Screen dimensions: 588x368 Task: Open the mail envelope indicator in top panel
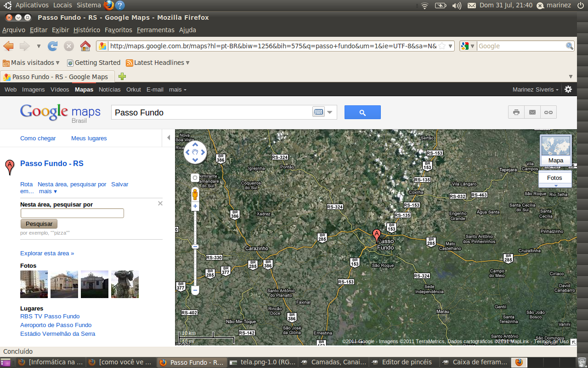[x=472, y=6]
